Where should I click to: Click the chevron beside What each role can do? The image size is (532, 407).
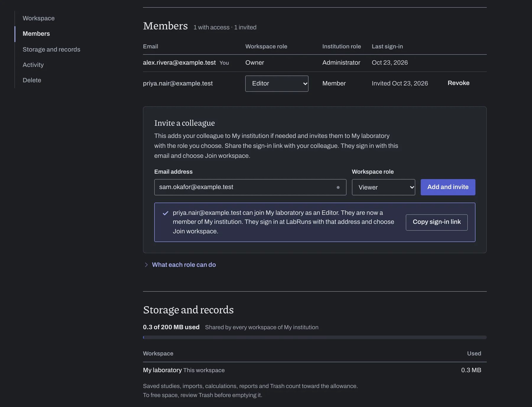[146, 265]
